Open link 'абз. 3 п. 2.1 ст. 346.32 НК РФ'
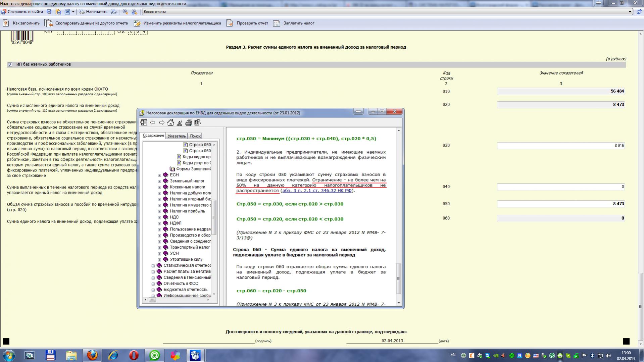This screenshot has width=644, height=362. [x=317, y=191]
